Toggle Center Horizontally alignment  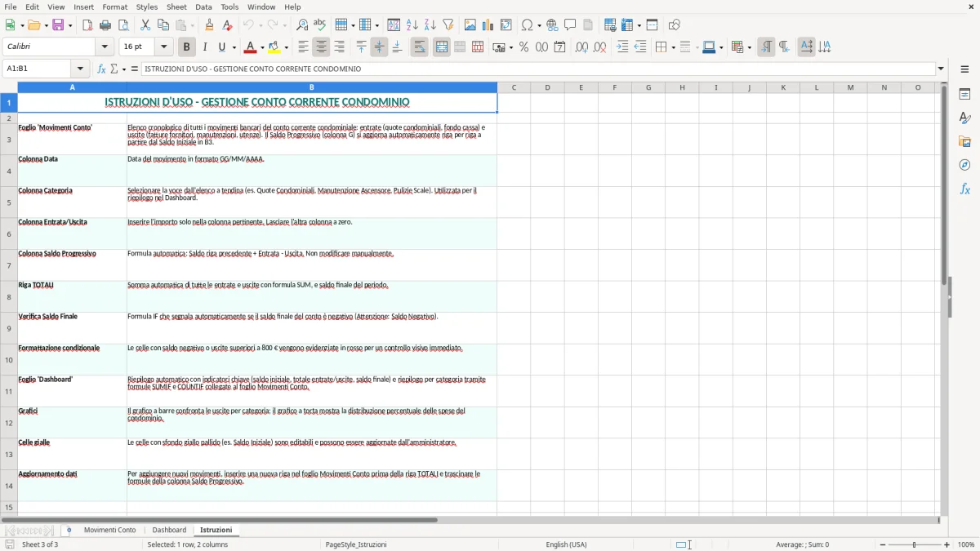click(x=322, y=47)
